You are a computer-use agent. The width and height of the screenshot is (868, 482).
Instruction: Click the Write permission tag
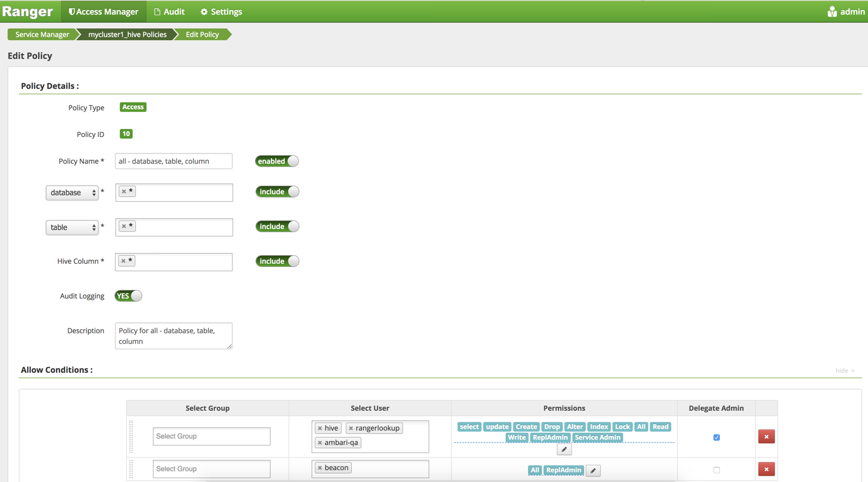tap(516, 437)
